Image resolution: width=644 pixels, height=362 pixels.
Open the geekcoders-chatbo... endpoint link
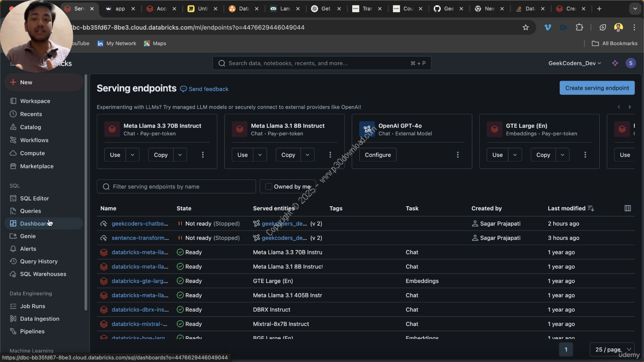[x=140, y=224]
